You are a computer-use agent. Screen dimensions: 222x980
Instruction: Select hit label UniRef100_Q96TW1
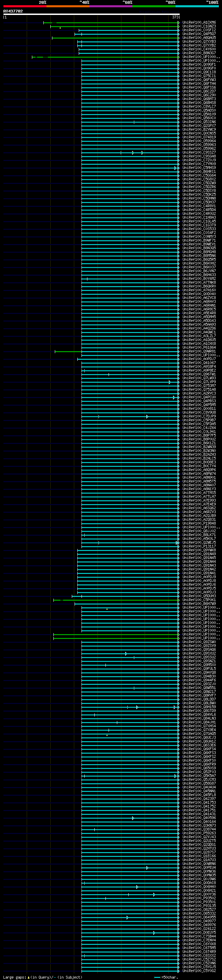pos(199,374)
